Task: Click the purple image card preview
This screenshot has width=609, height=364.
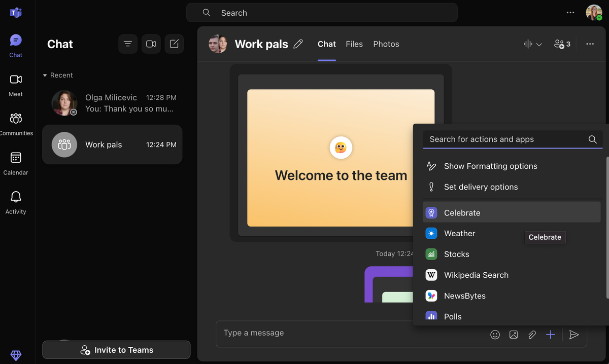Action: (389, 284)
